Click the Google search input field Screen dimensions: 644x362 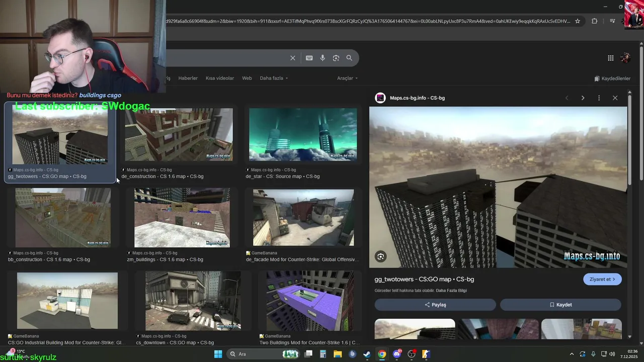coord(226,58)
